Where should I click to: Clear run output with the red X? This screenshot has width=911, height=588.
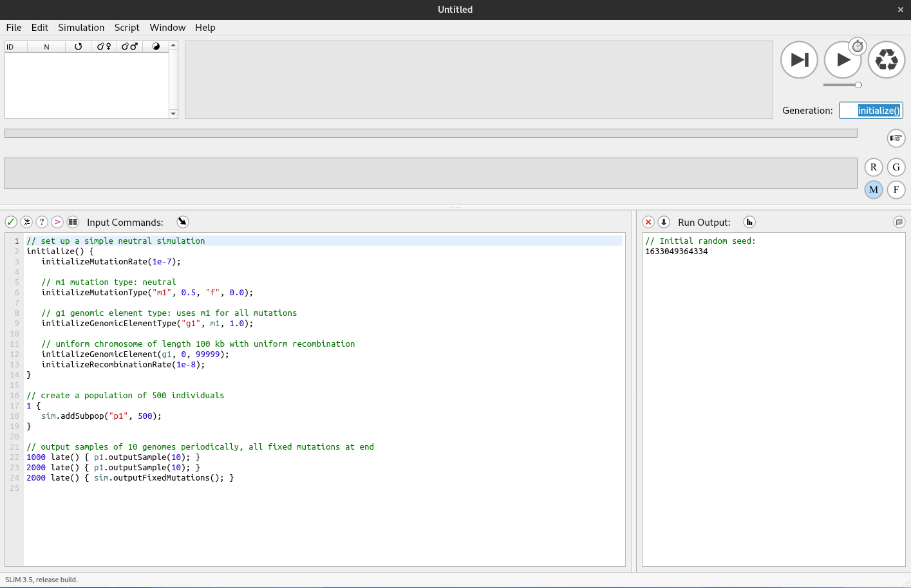coord(648,222)
